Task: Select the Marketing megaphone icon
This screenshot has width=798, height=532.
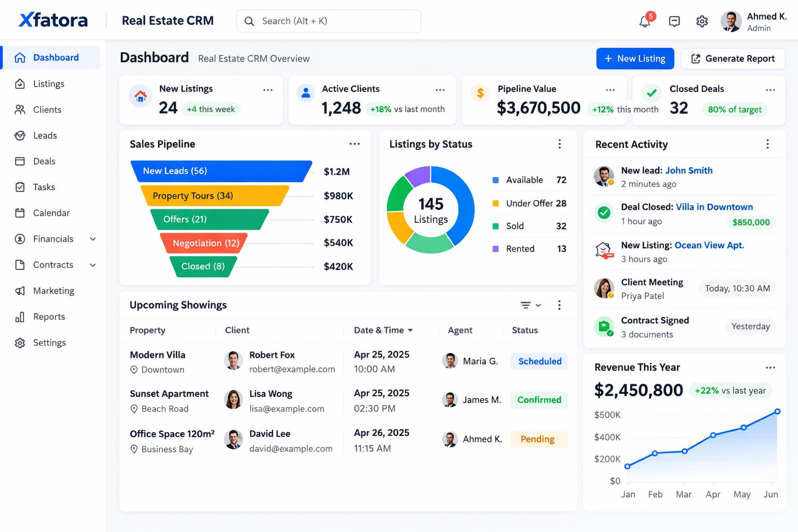Action: click(x=20, y=291)
